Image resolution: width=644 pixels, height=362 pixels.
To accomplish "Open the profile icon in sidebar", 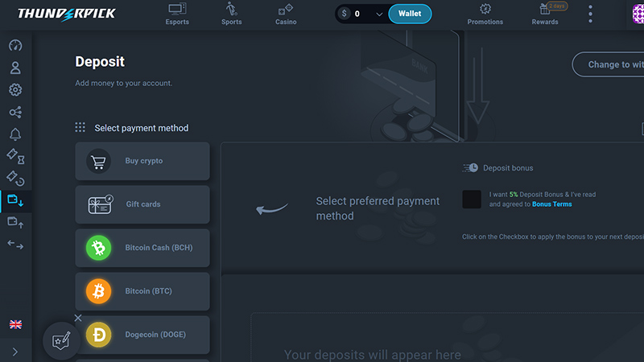I will tap(15, 68).
